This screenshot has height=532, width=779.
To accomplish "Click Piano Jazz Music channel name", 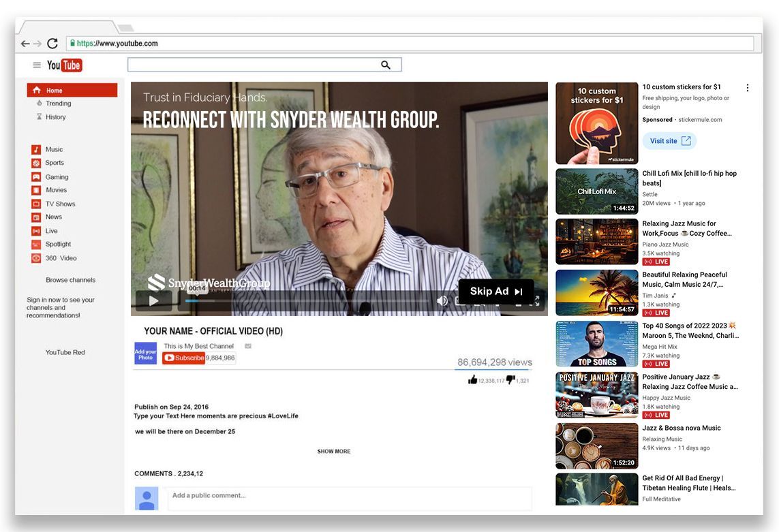I will coord(665,245).
